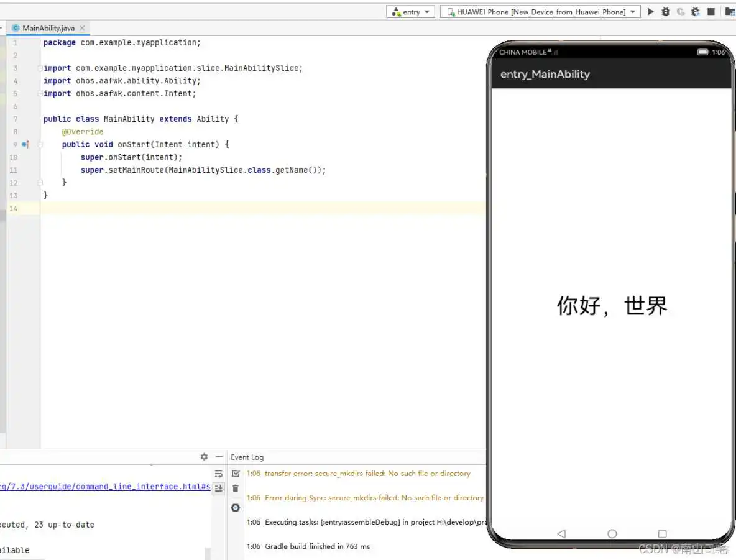Open Event Log settings with the gear icon

tap(236, 508)
